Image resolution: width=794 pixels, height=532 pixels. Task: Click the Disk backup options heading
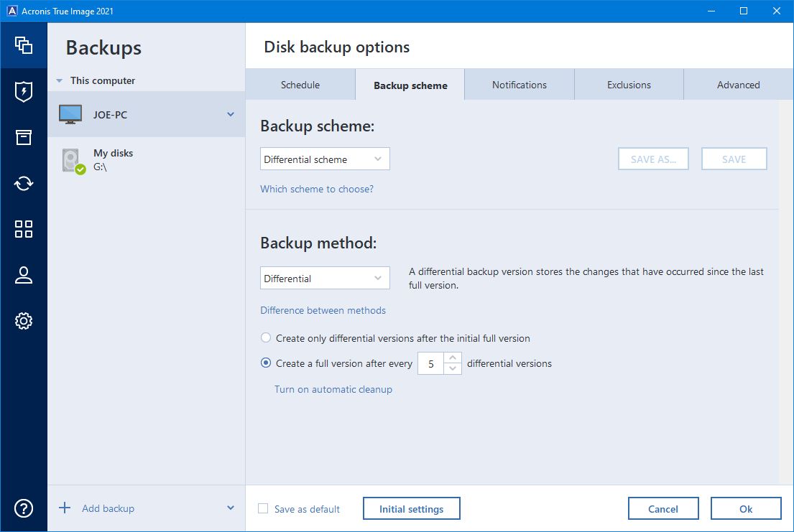337,47
